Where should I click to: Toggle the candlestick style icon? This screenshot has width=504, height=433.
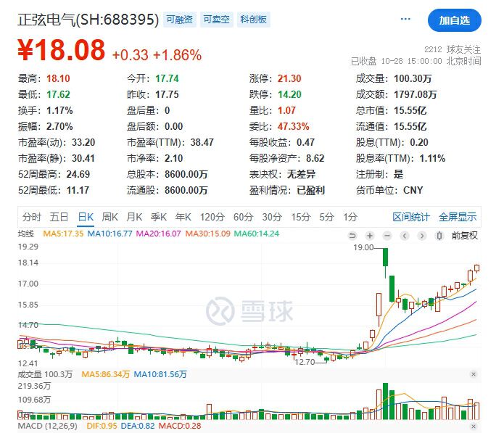point(438,235)
